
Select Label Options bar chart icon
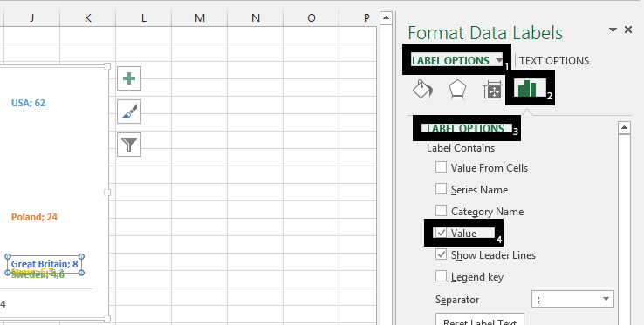(x=527, y=88)
